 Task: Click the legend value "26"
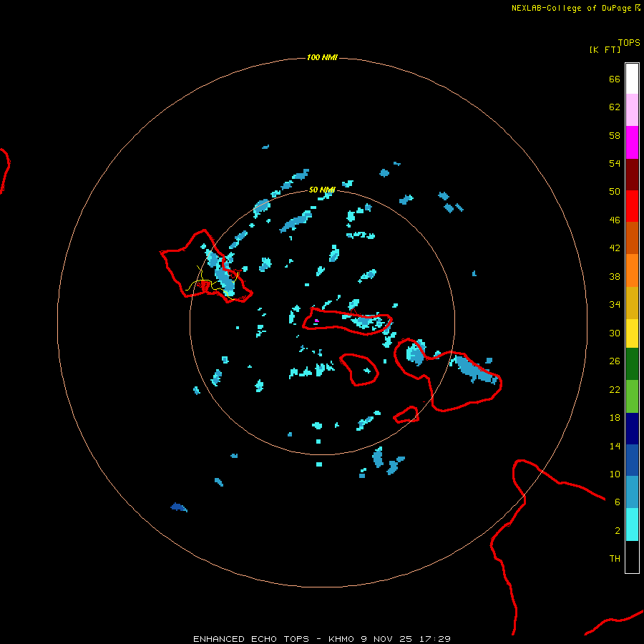pos(615,361)
